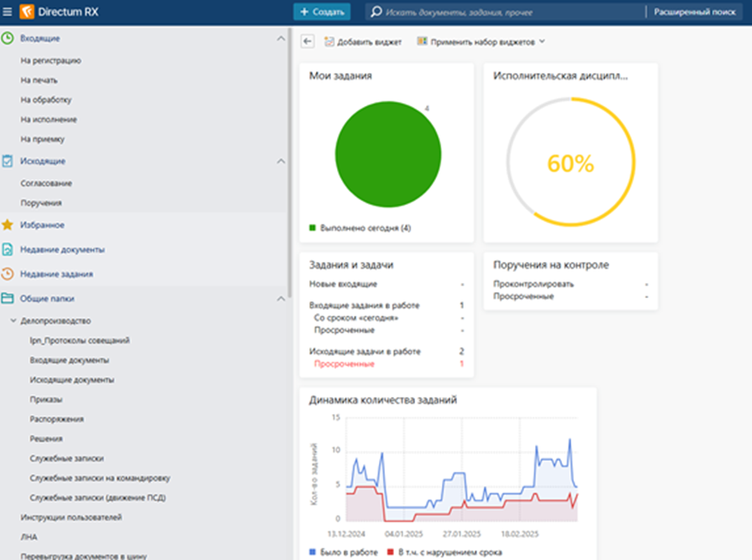Click the Directum RX logo
Viewport: 752px width, 560px height.
(x=59, y=12)
